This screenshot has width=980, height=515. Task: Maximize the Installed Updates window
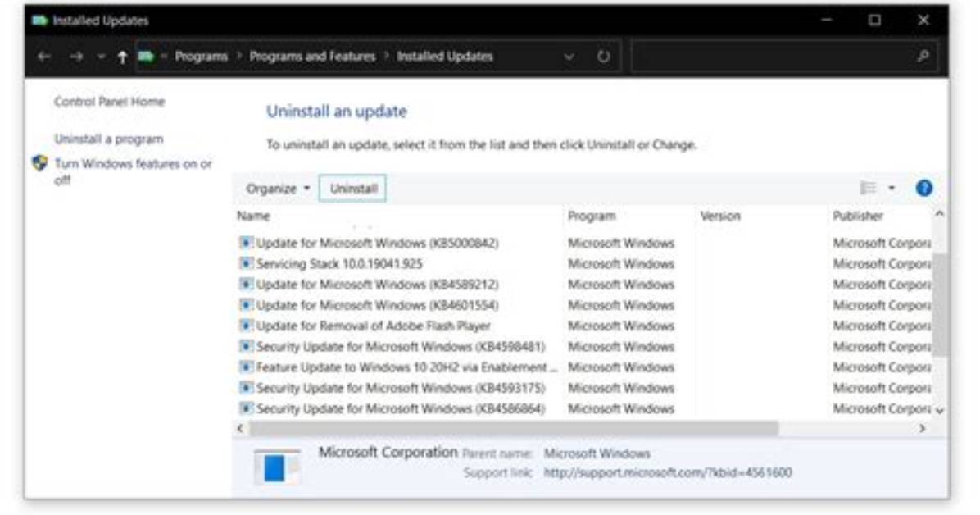(874, 20)
